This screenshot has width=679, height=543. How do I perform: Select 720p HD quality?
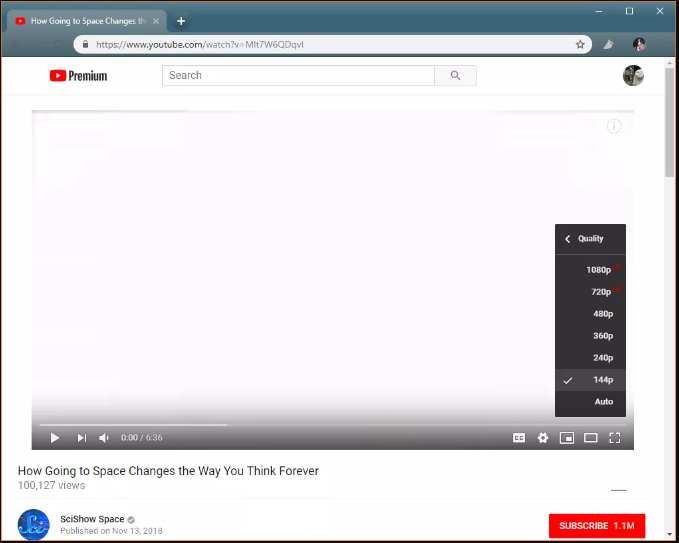(x=590, y=291)
